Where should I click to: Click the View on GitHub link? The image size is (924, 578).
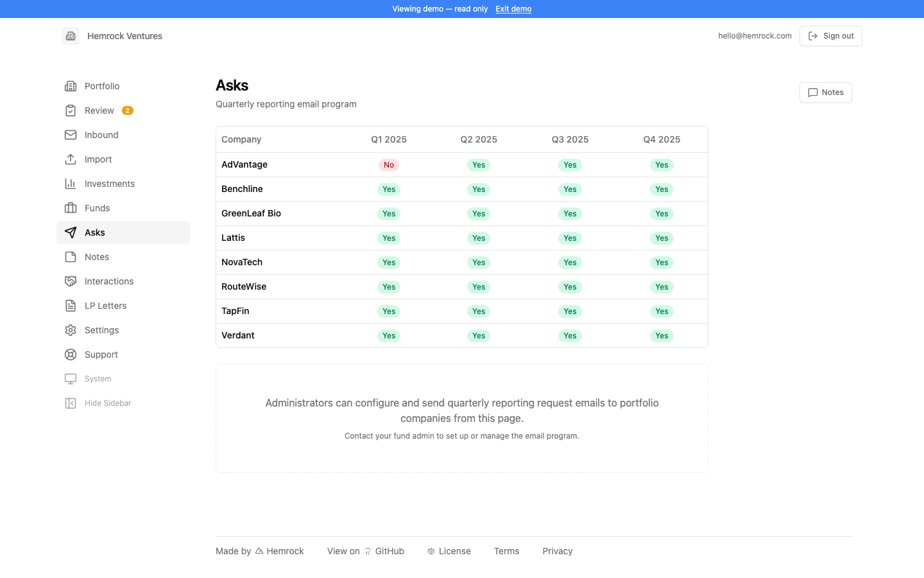tap(366, 551)
